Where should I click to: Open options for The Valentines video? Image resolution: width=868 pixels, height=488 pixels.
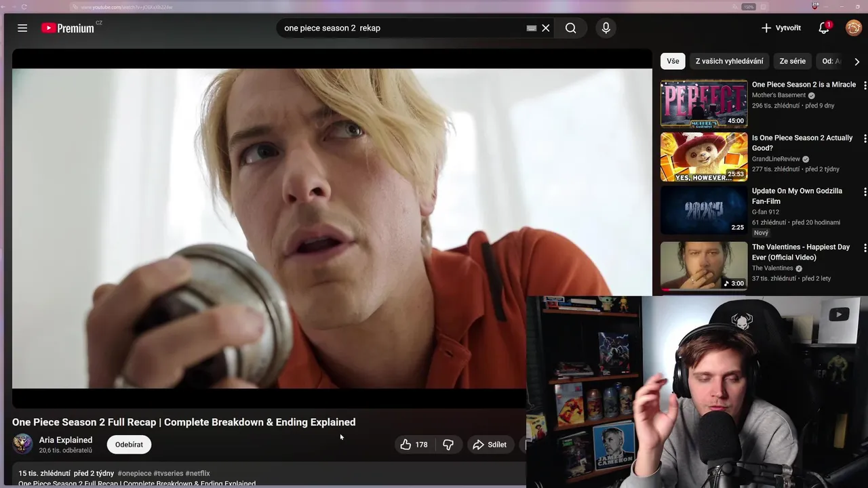(x=865, y=247)
